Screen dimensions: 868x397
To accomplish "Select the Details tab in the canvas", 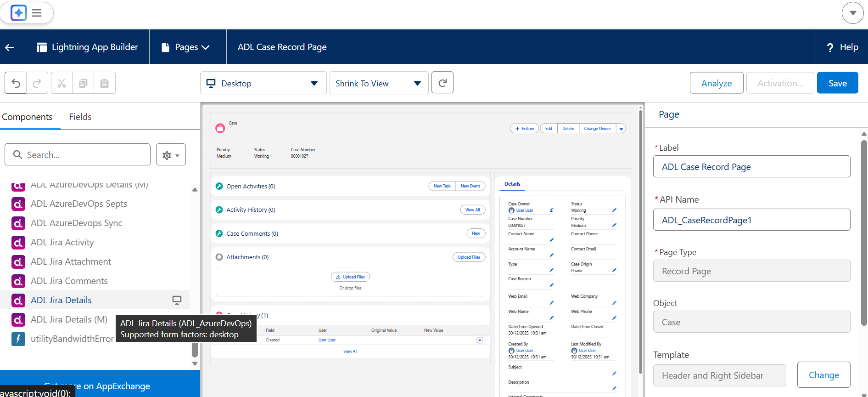I will (512, 184).
